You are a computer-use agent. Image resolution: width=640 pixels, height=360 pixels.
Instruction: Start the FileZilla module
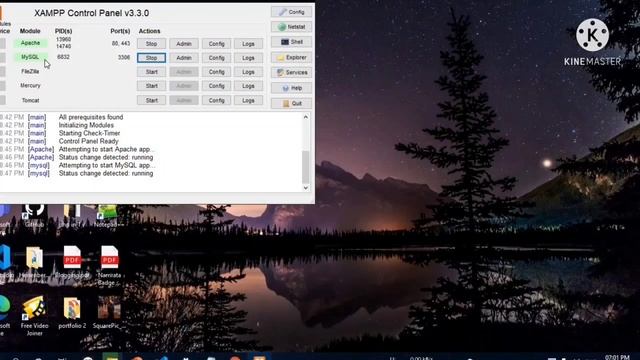click(151, 72)
